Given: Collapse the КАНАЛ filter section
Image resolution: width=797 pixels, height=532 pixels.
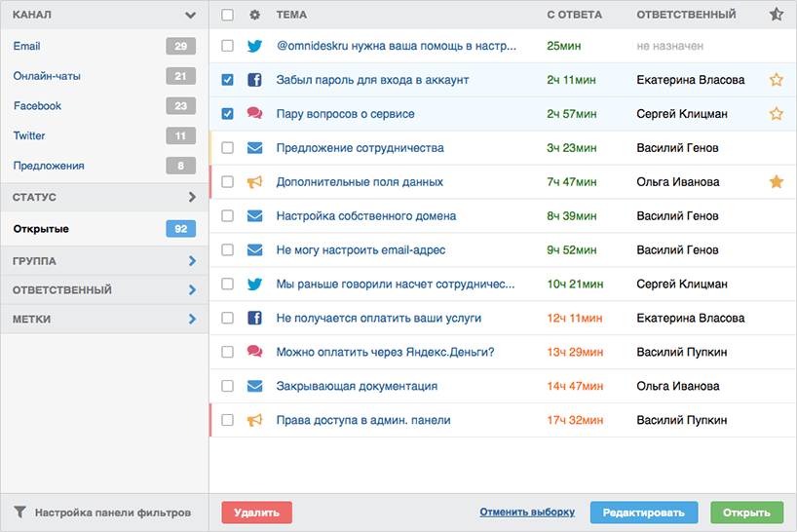Looking at the screenshot, I should coord(190,15).
